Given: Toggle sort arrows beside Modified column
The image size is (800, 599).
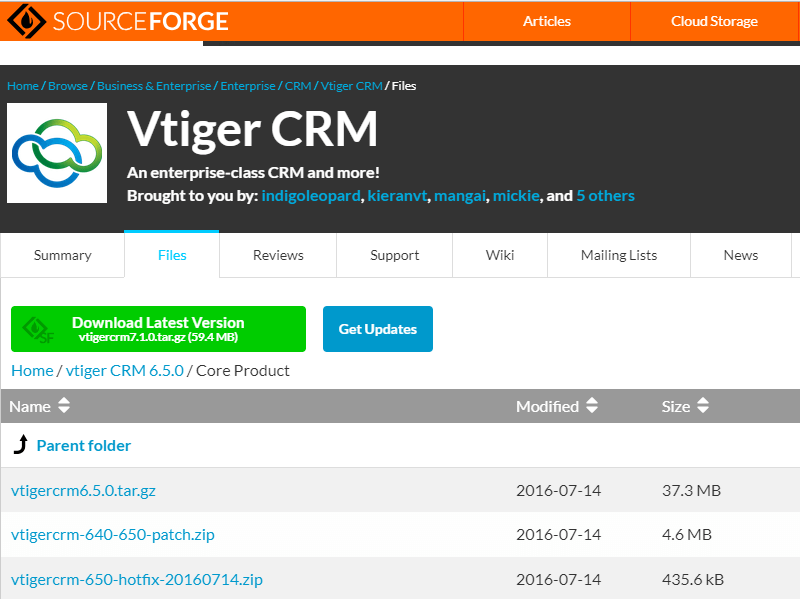Looking at the screenshot, I should (592, 406).
